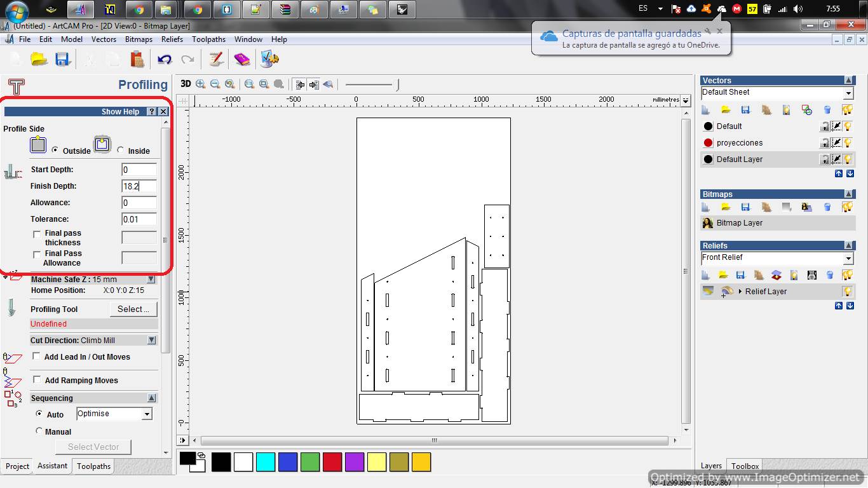Select Inside profile side radio button
The height and width of the screenshot is (488, 868).
tap(121, 150)
